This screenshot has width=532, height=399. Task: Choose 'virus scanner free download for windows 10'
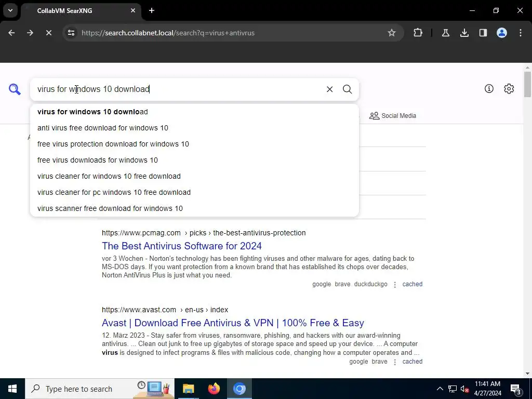tap(194, 208)
